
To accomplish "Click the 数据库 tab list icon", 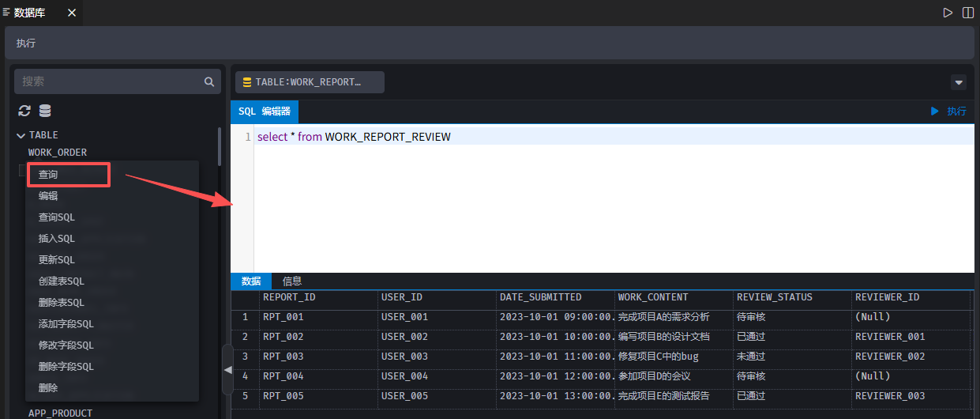I will [x=6, y=12].
